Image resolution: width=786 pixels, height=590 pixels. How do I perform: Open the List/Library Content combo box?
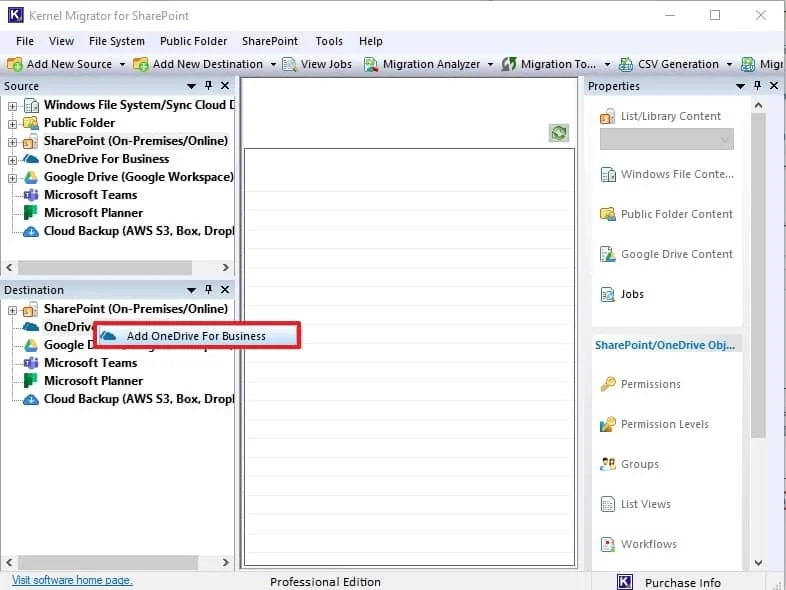click(667, 139)
